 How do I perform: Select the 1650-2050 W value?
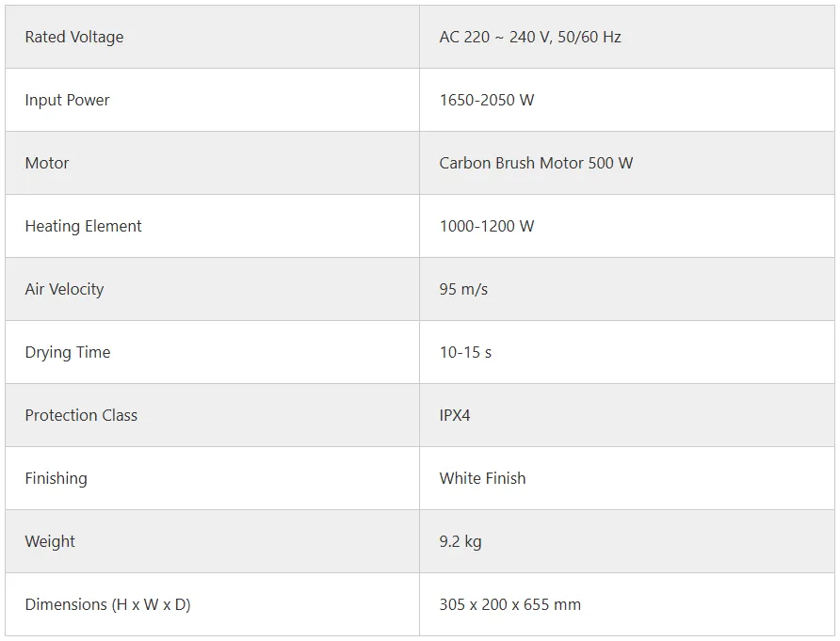(x=486, y=101)
